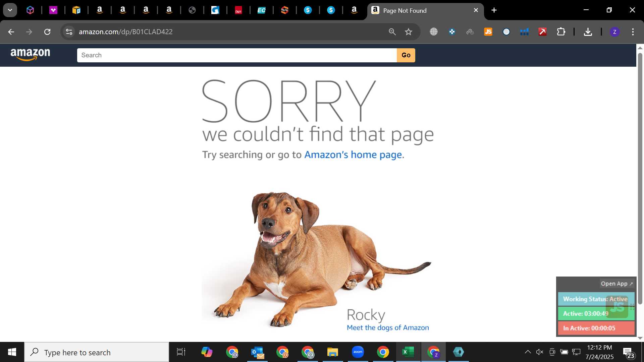Open the site information icon beside URL
The width and height of the screenshot is (644, 362).
pos(69,32)
